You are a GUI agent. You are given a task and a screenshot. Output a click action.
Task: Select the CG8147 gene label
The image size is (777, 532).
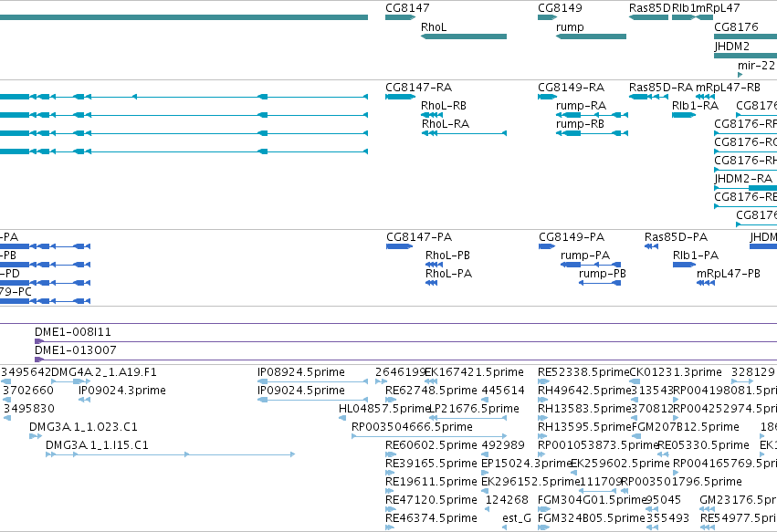point(407,8)
